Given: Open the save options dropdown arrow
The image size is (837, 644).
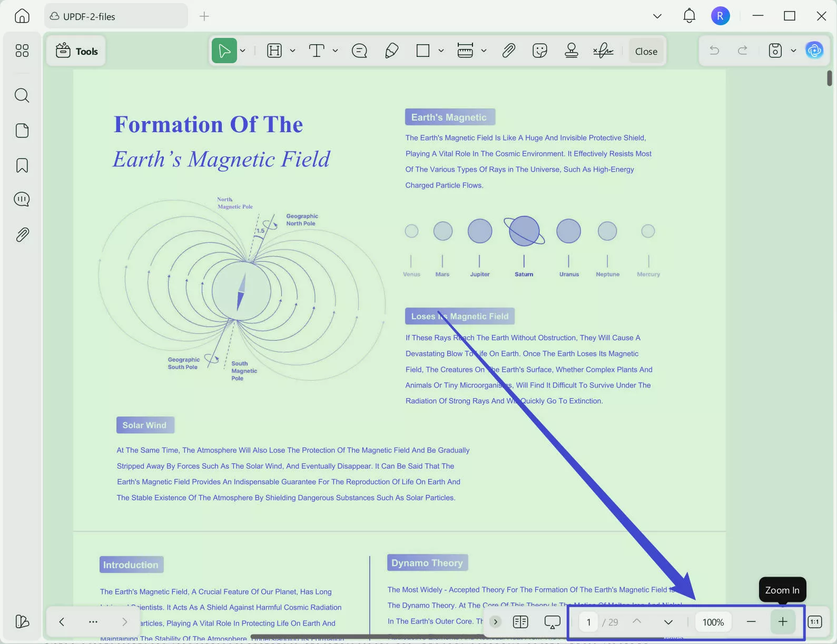Looking at the screenshot, I should coord(793,51).
